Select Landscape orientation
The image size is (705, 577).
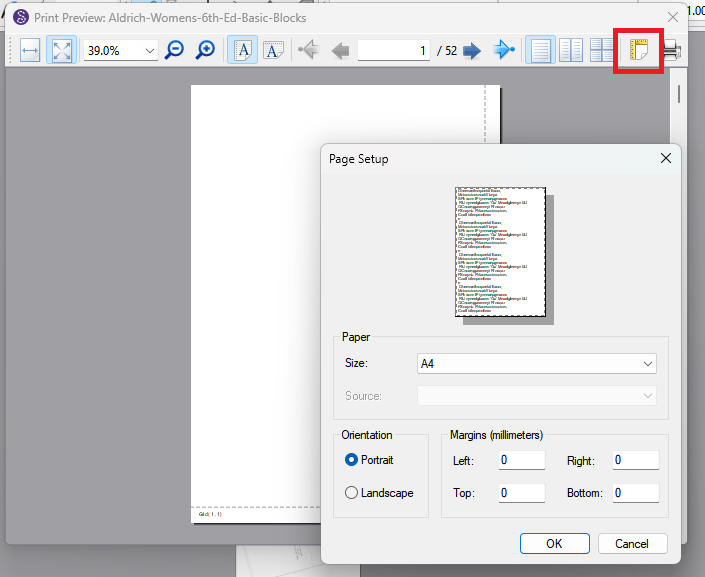351,493
